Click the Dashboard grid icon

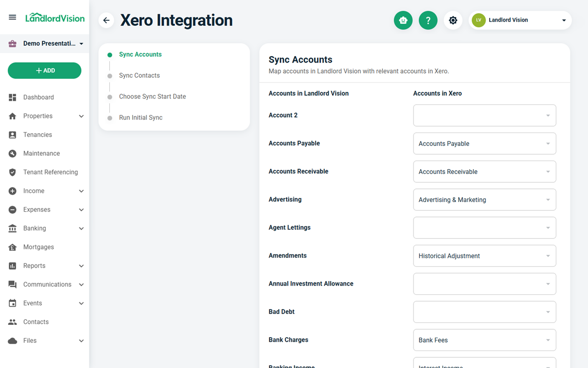point(12,98)
